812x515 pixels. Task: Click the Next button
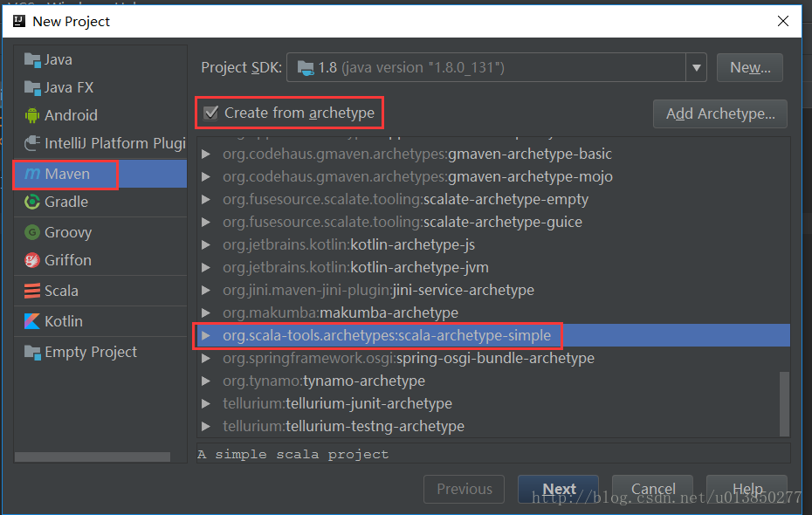coord(558,489)
